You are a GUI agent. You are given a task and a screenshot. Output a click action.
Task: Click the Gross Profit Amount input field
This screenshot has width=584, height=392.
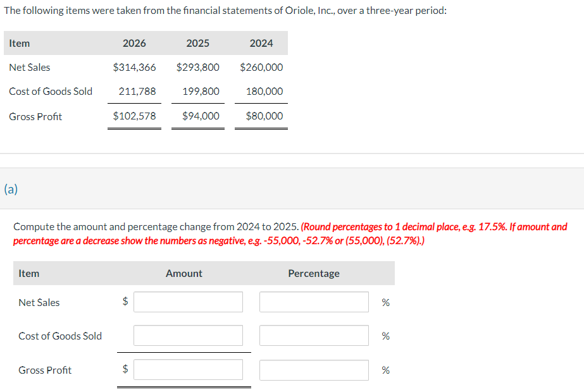[188, 369]
